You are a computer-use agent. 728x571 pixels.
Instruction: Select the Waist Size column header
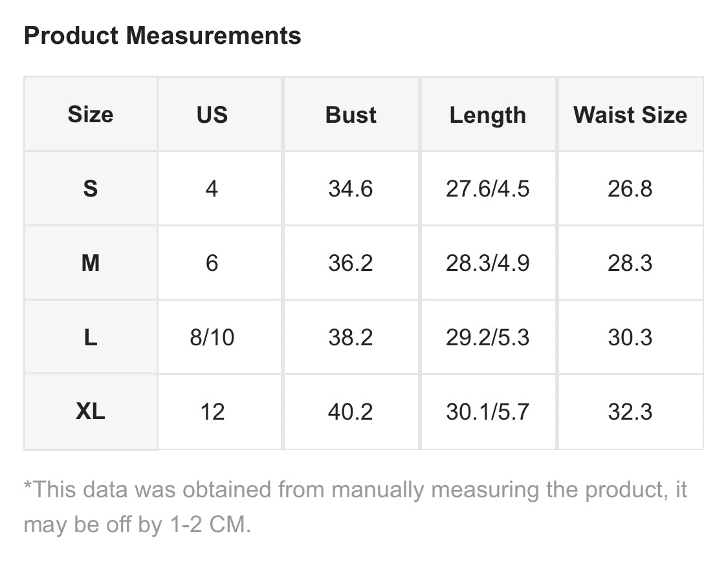630,114
